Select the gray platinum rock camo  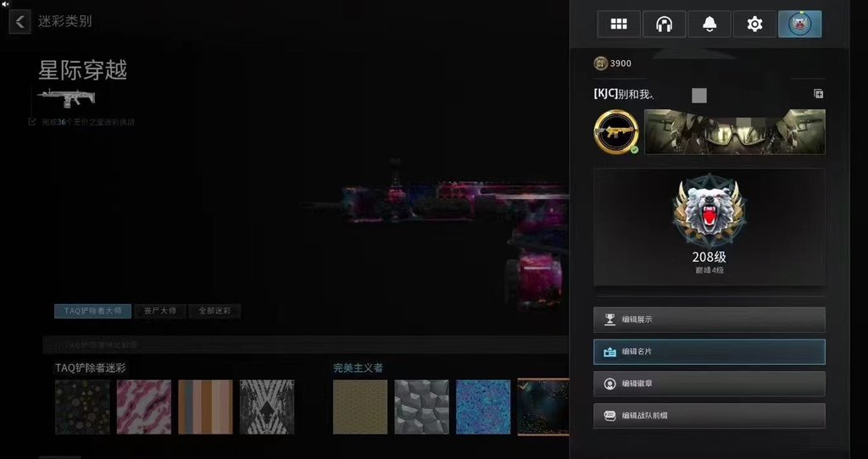pos(422,407)
